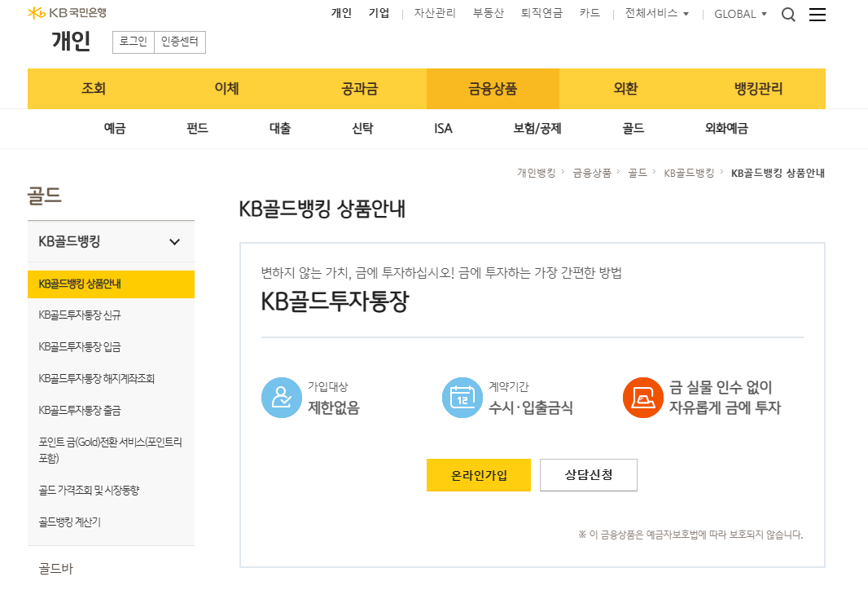Click the 로그인 button
The height and width of the screenshot is (590, 868).
134,42
